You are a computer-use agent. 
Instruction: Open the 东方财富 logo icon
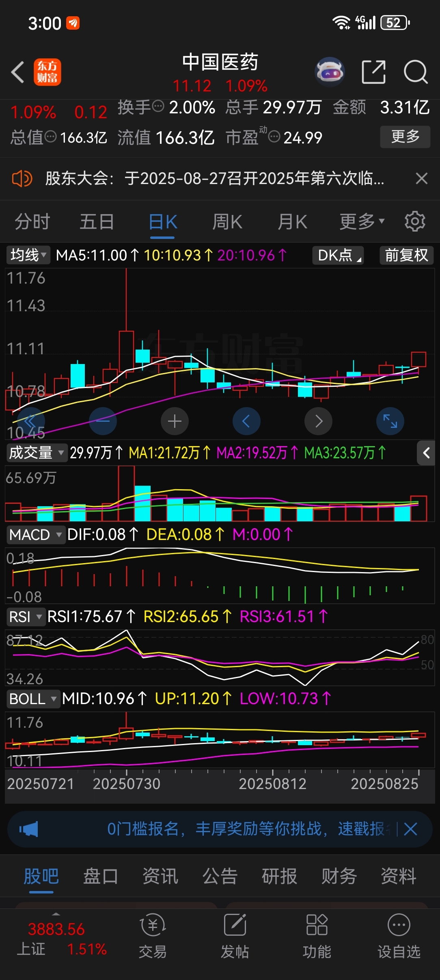[47, 72]
